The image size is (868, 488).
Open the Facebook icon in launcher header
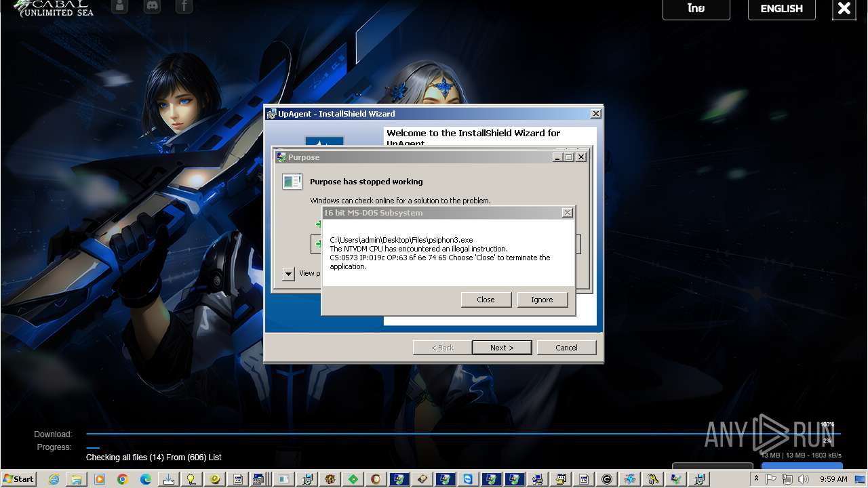pos(184,7)
